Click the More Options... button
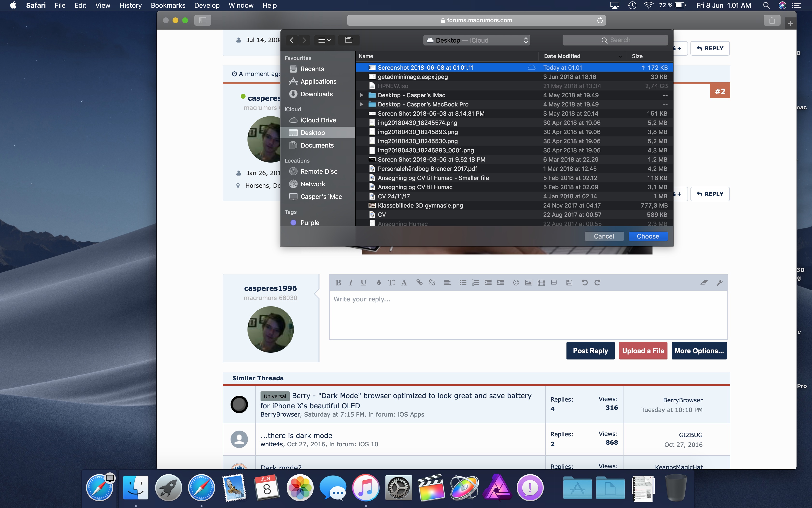 tap(699, 351)
